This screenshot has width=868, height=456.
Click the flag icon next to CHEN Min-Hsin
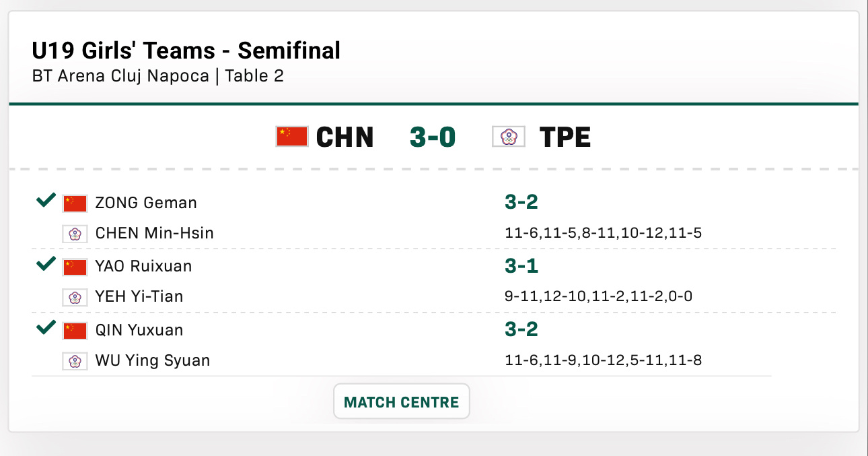[75, 234]
